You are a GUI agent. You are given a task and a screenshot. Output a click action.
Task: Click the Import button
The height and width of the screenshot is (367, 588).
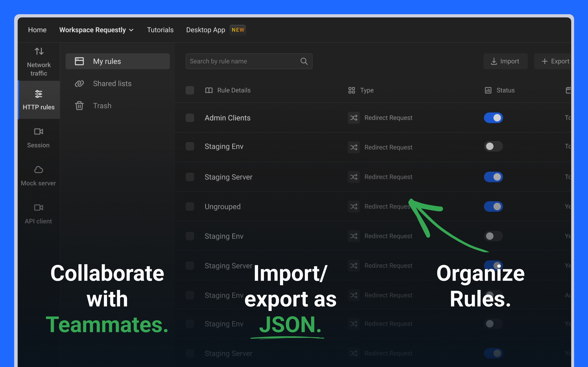[x=506, y=61]
